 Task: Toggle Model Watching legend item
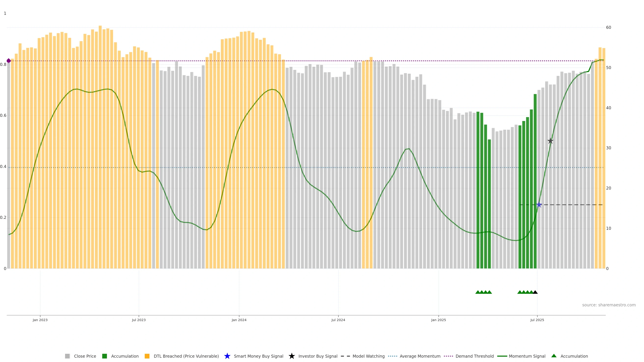(368, 356)
